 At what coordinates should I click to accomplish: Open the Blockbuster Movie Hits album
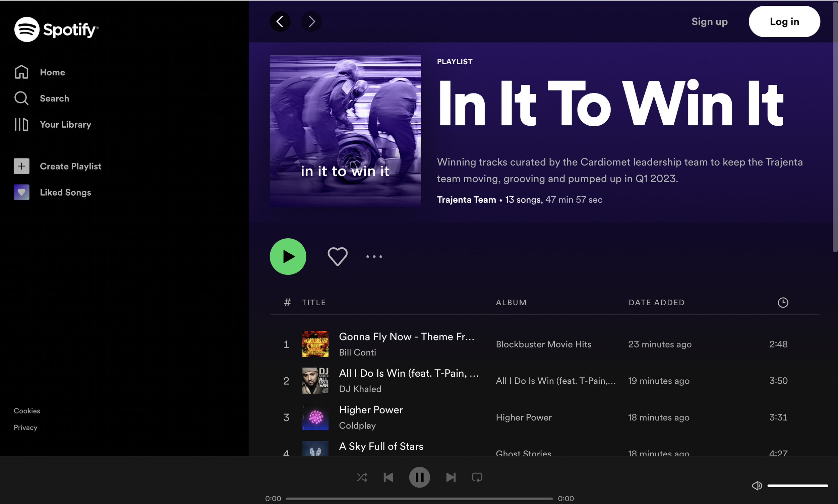(x=543, y=344)
